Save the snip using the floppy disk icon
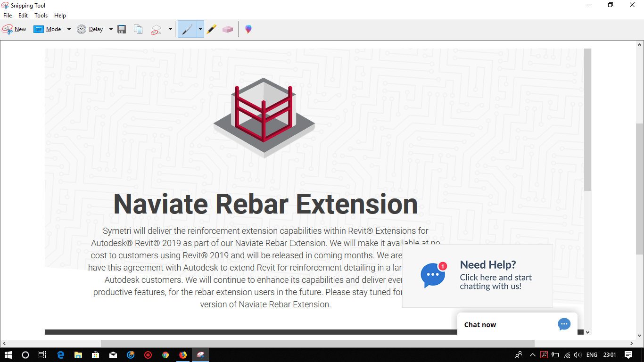 coord(122,29)
